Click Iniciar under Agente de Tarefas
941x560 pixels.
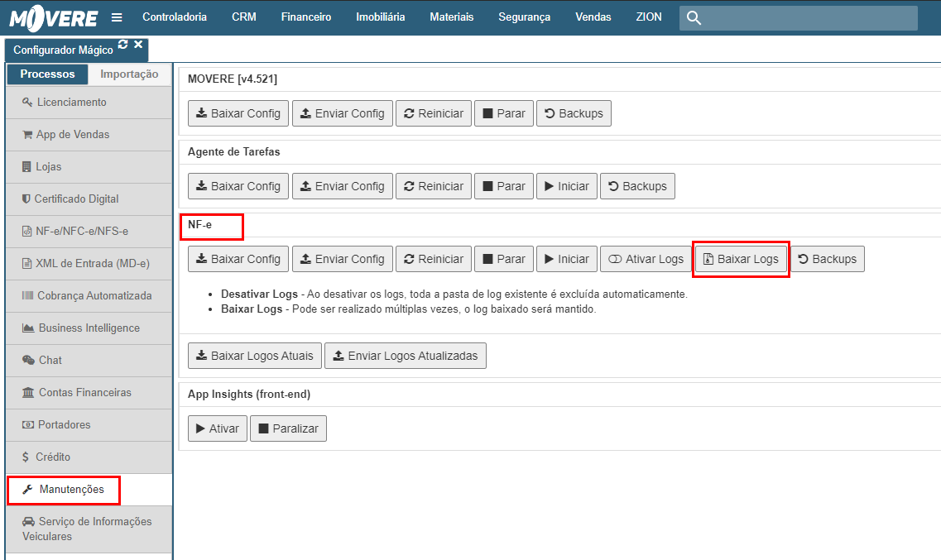[x=567, y=186]
